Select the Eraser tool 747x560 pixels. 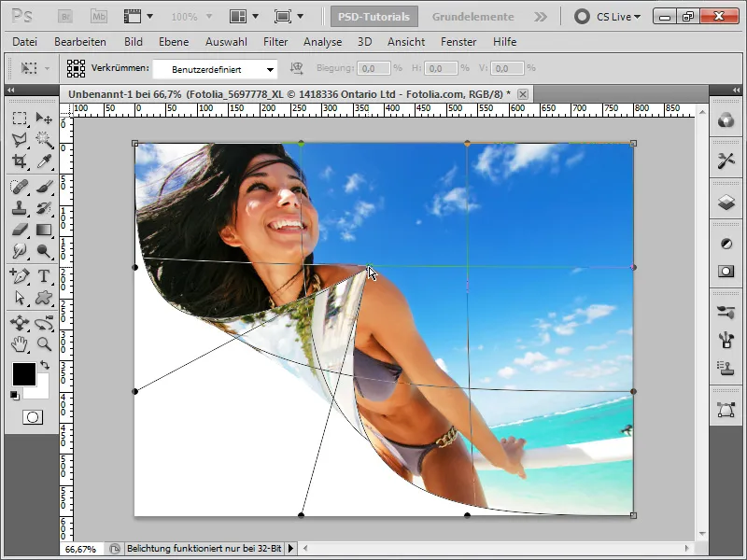point(20,230)
